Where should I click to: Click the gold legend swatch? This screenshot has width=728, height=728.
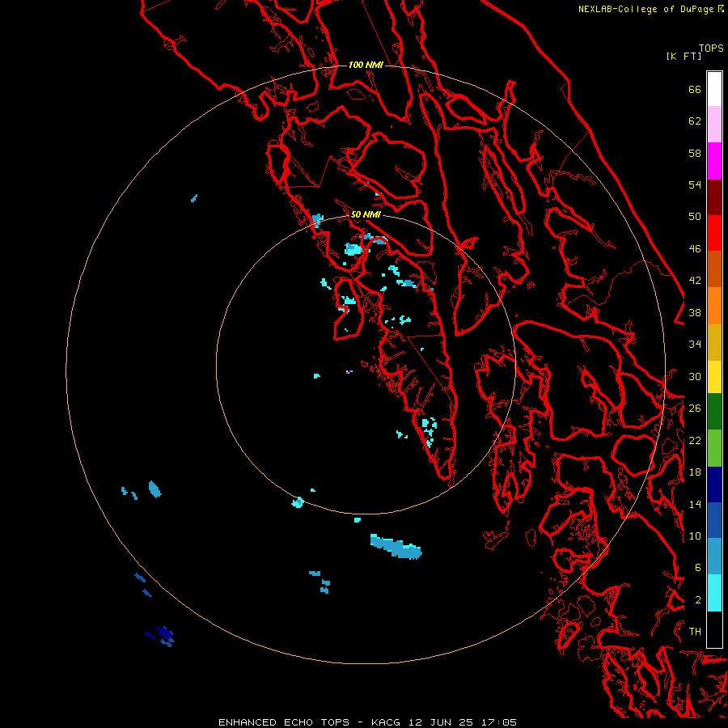(x=714, y=342)
